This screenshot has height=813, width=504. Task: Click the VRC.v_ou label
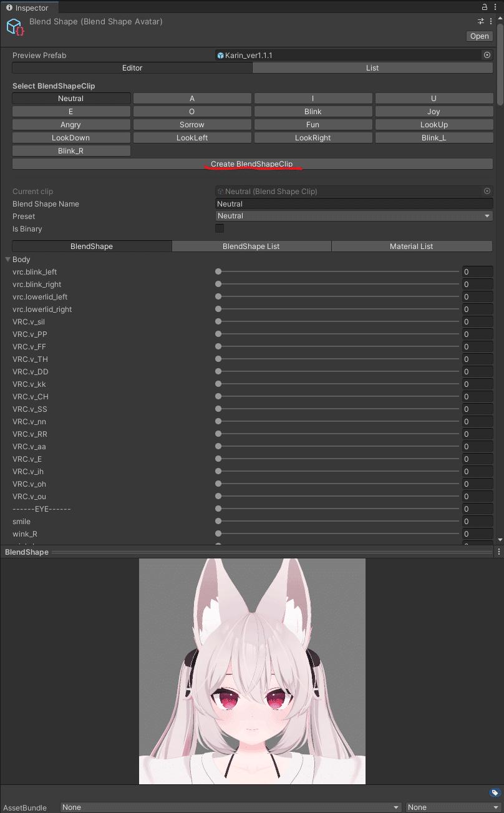(x=29, y=497)
